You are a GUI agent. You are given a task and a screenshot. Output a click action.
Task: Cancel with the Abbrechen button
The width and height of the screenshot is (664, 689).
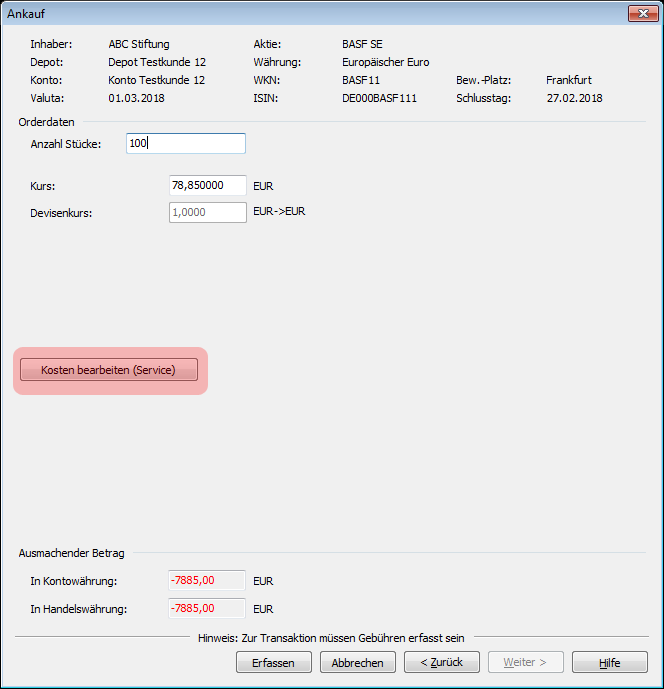coord(357,662)
